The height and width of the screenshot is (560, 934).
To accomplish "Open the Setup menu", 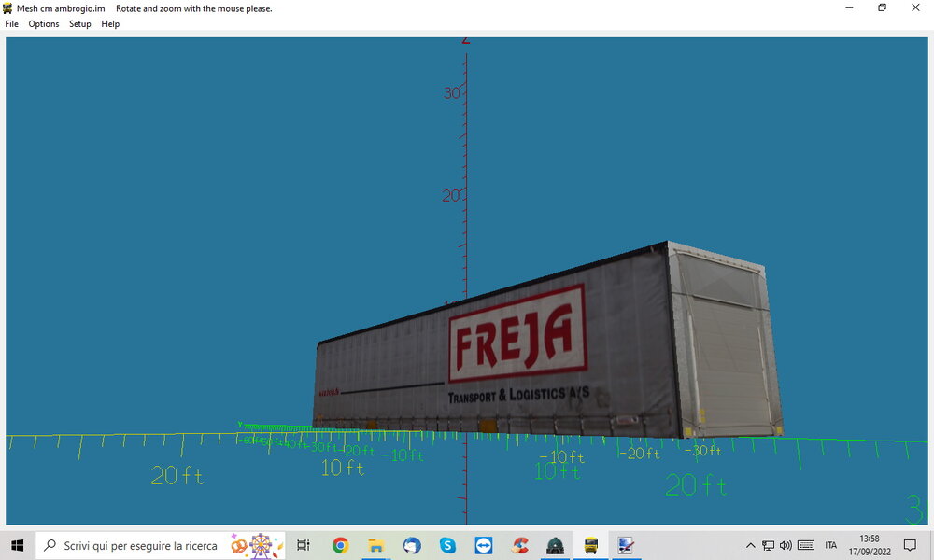I will coord(79,24).
